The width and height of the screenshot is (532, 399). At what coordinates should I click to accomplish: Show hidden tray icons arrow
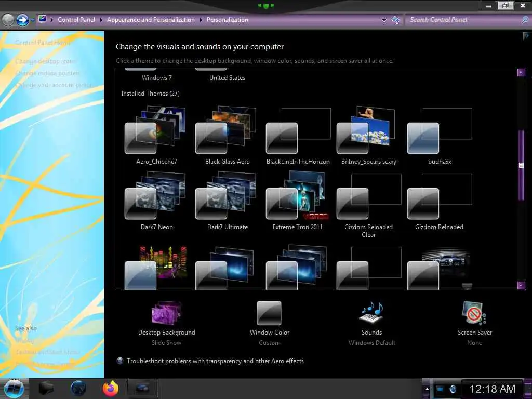(427, 389)
